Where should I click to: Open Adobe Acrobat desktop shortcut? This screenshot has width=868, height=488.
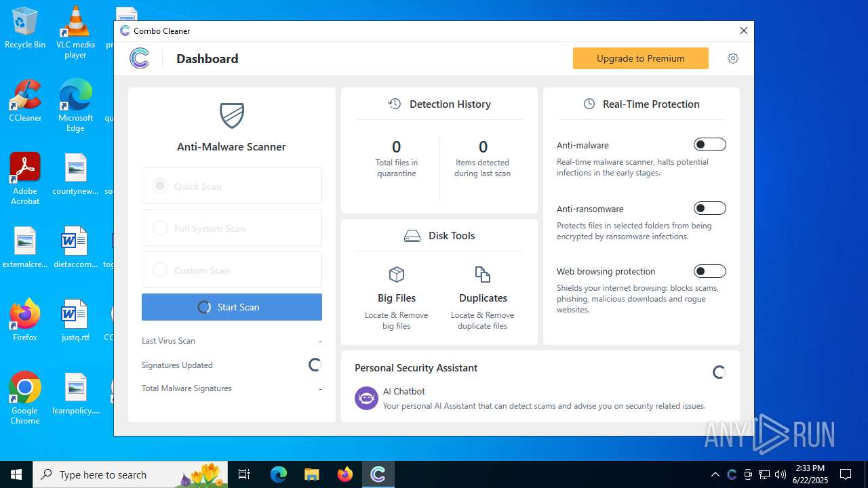pos(25,179)
